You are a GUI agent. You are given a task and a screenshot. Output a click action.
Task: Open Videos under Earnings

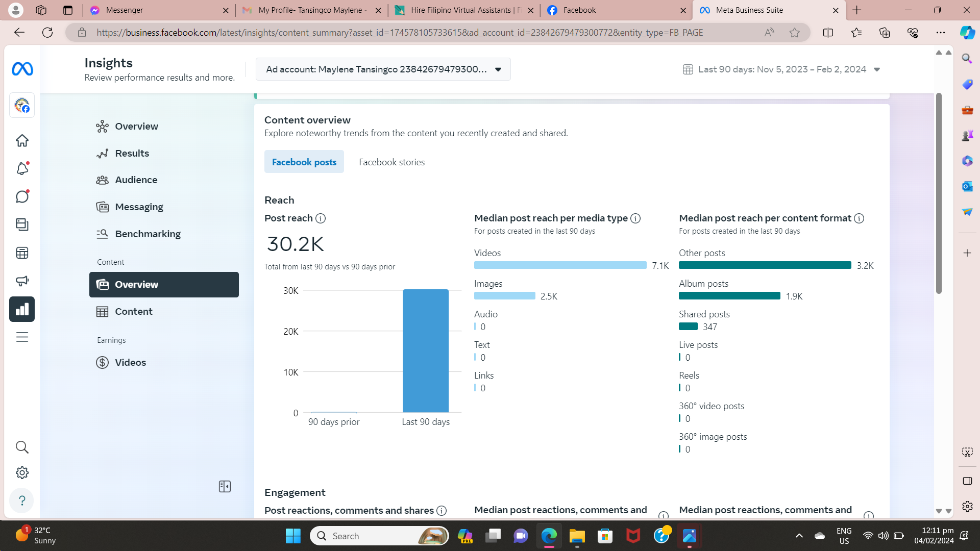click(x=130, y=363)
